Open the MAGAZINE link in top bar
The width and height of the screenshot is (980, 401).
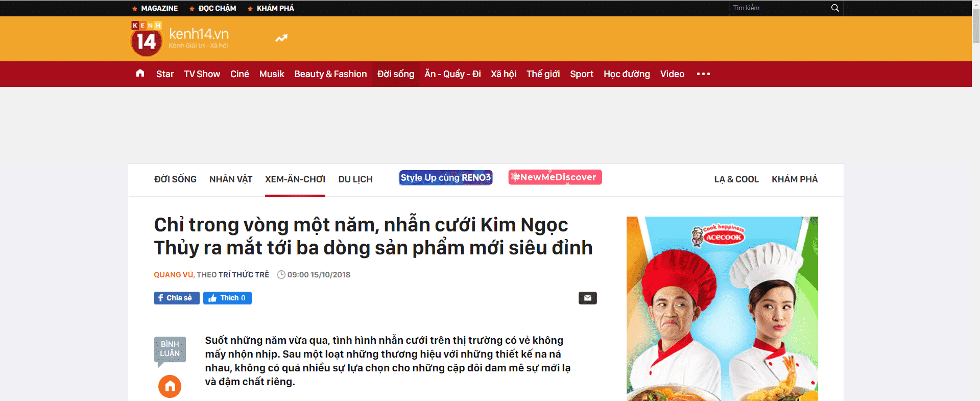point(159,8)
